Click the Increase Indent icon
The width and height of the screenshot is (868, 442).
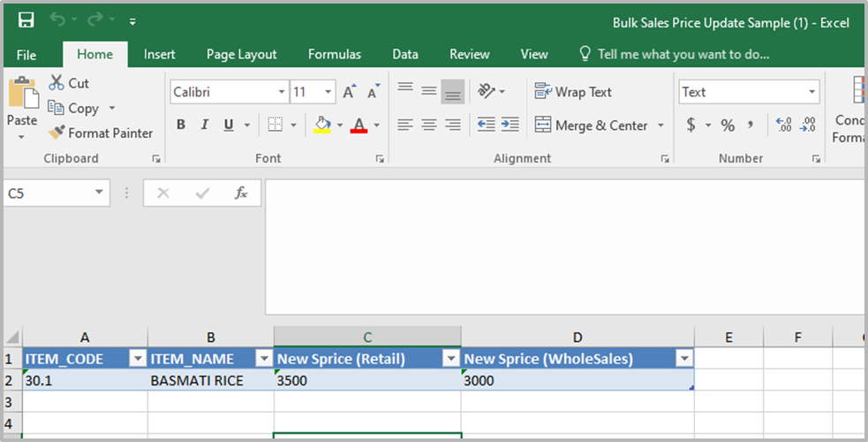[509, 126]
